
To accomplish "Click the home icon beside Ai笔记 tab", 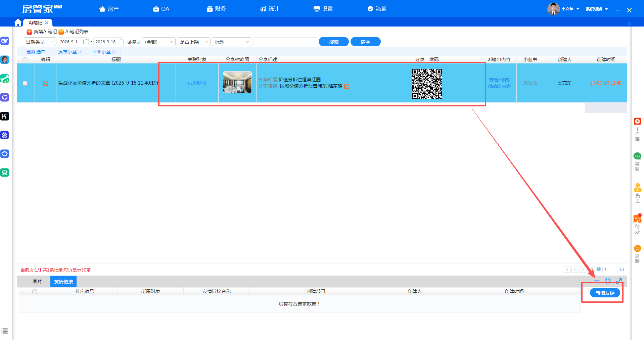I will pyautogui.click(x=18, y=22).
